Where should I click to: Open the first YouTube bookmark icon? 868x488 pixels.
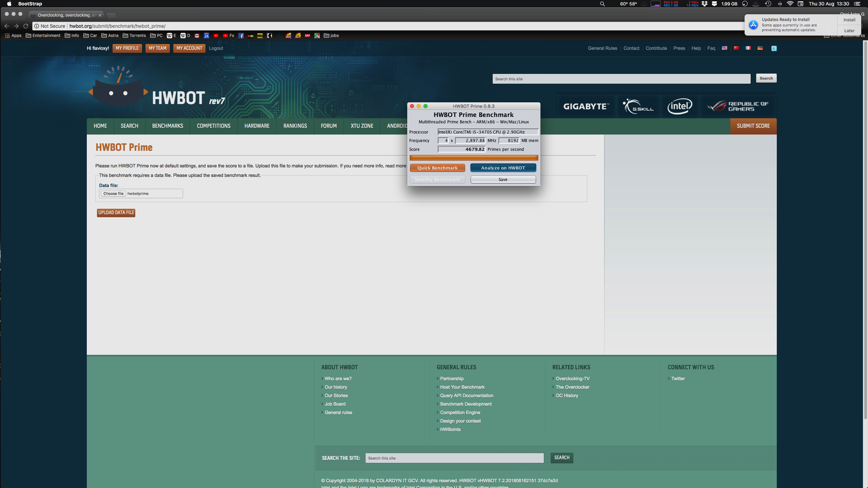click(216, 36)
